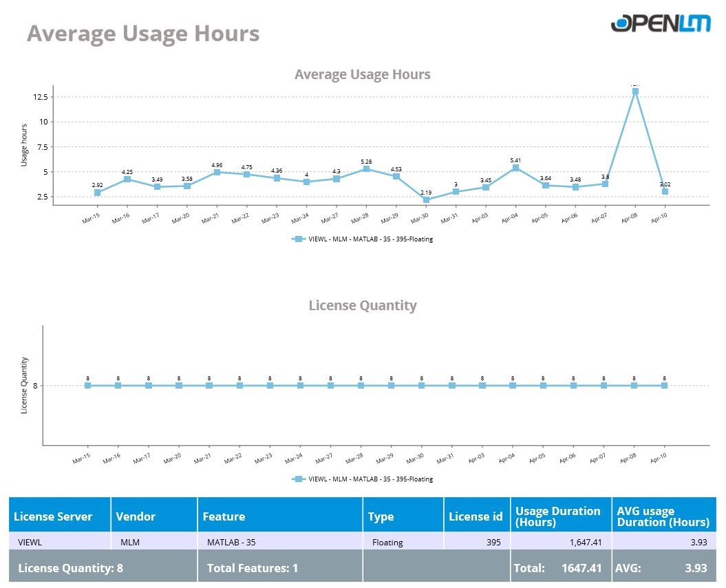Select the Apr-08 peak usage data point
The image size is (726, 588).
point(635,91)
